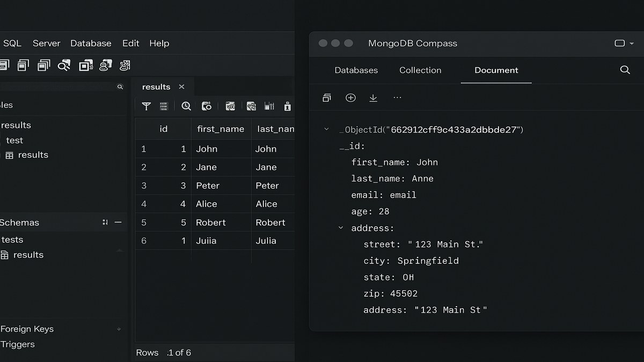
Task: Switch to the Databases tab in Compass
Action: click(x=356, y=70)
